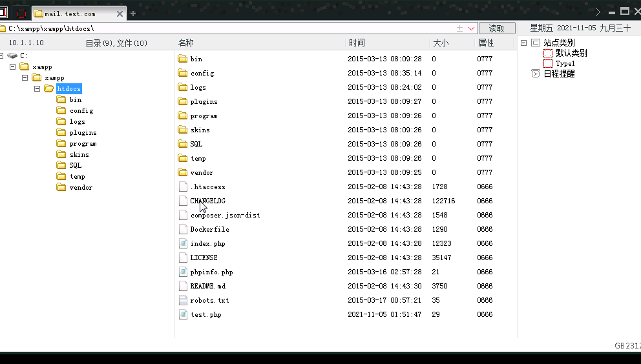The width and height of the screenshot is (641, 364).
Task: Collapse the htdocs tree node
Action: click(x=37, y=88)
